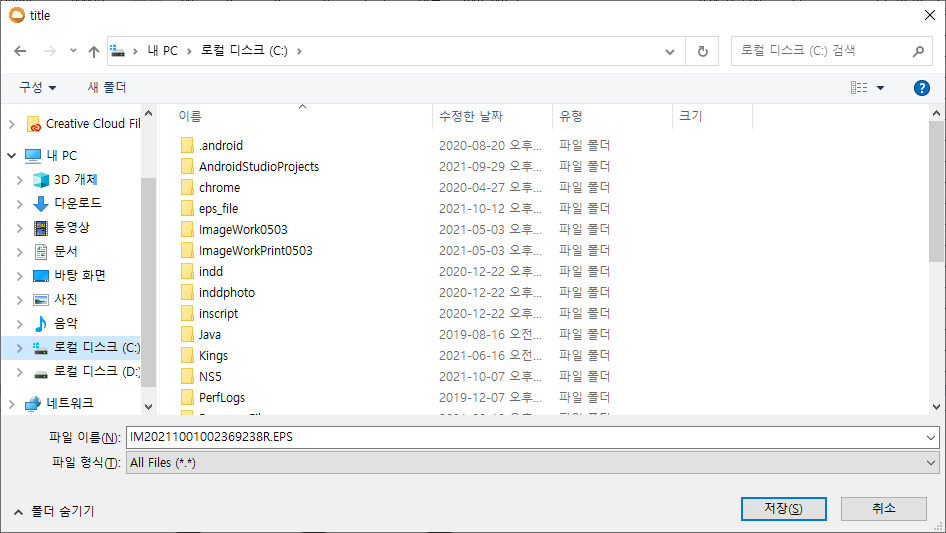Viewport: 946px width, 533px height.
Task: Click file list scrollbar down arrow
Action: [x=936, y=407]
